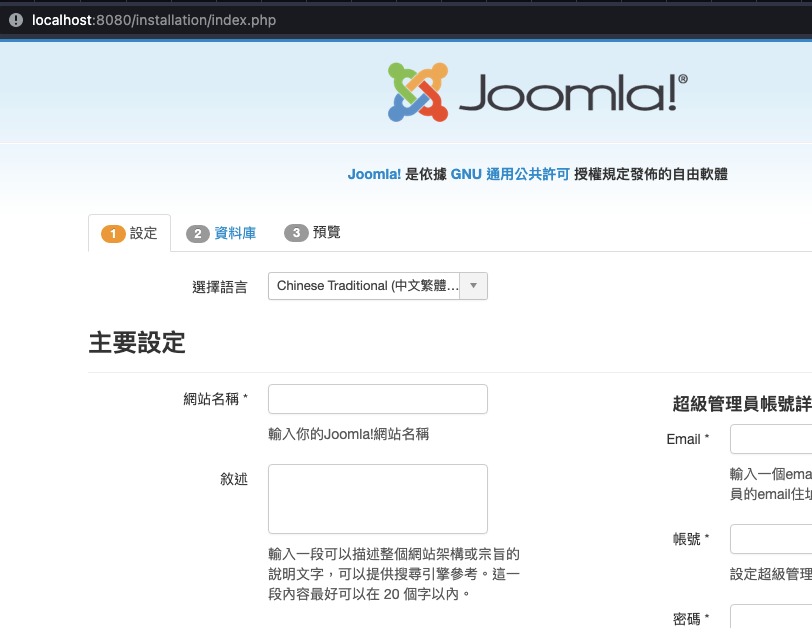The height and width of the screenshot is (628, 812).
Task: Click hint text 輸入你的Joomla!網站名稱
Action: click(349, 434)
